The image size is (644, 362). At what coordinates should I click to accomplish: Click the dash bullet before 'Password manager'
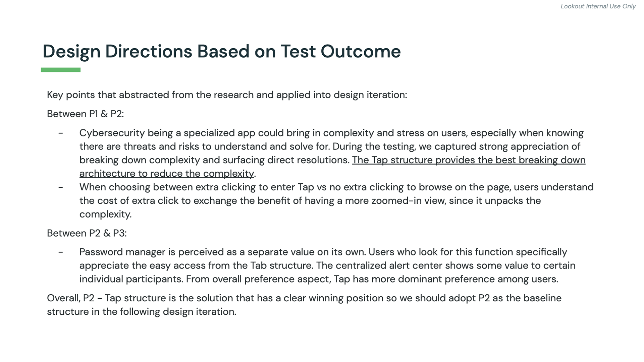click(61, 252)
